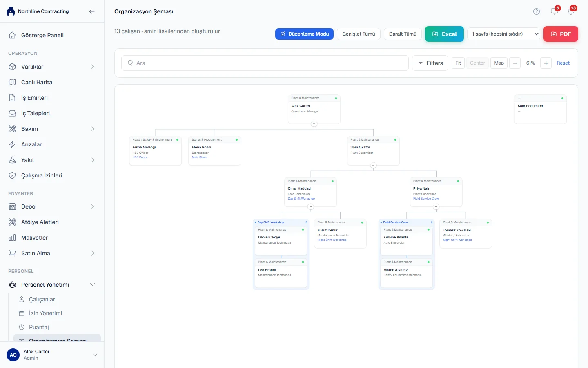
Task: Collapse Alex Carter's subordinates in the chart
Action: tap(314, 124)
